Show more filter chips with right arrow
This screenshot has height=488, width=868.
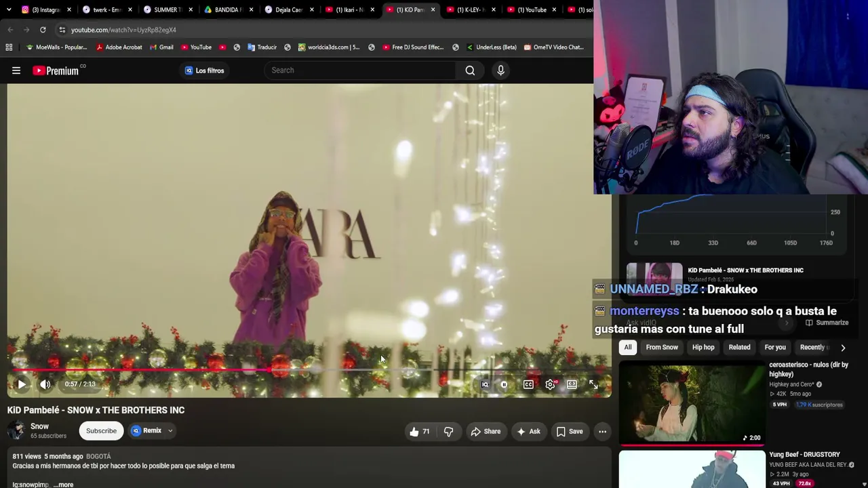[843, 347]
